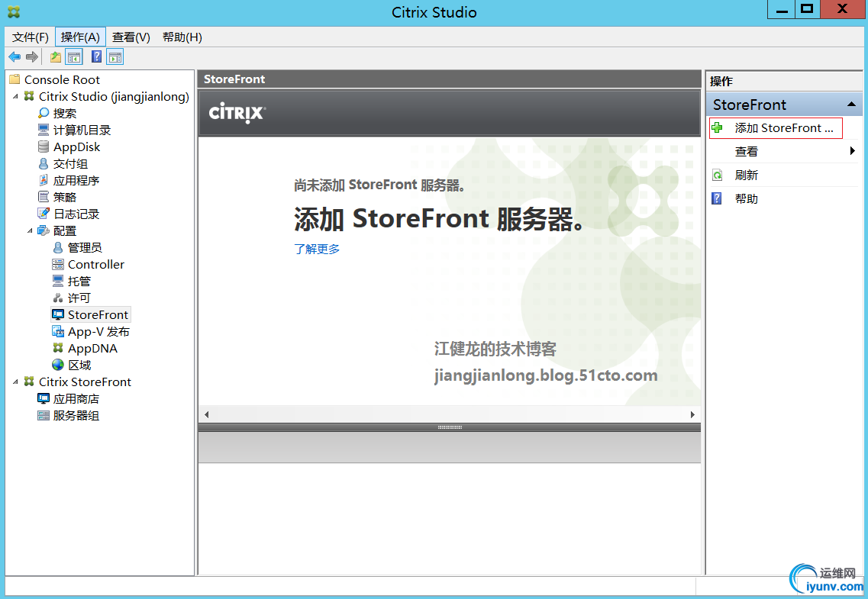The height and width of the screenshot is (599, 868).
Task: Select the AppDNA icon in tree
Action: (x=57, y=348)
